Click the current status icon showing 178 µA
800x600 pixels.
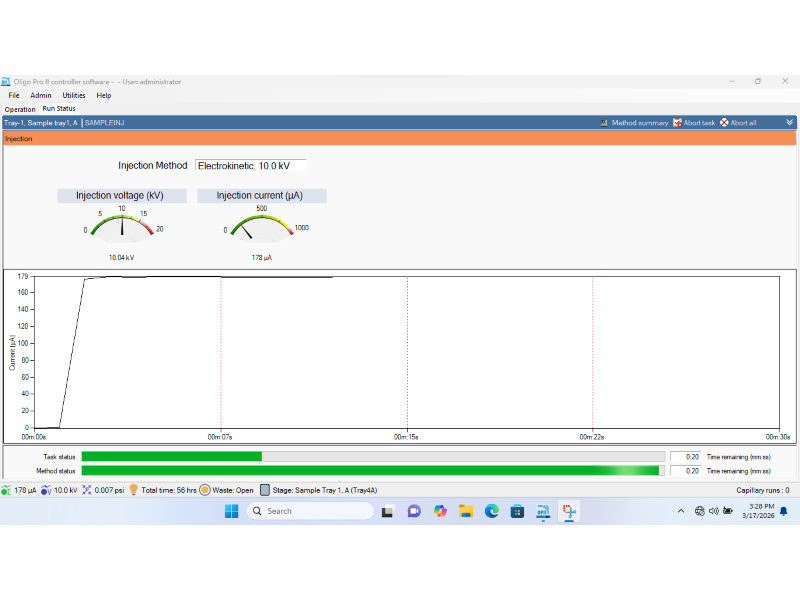[x=6, y=490]
